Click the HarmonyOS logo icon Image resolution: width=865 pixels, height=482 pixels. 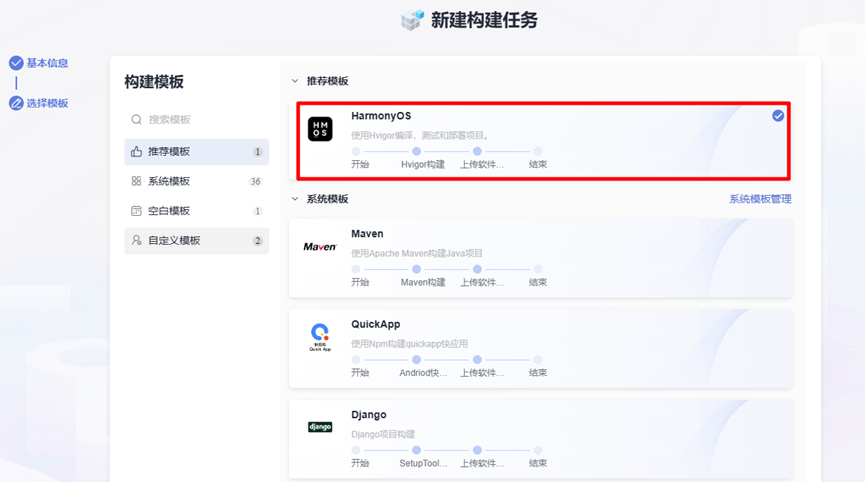coord(320,129)
